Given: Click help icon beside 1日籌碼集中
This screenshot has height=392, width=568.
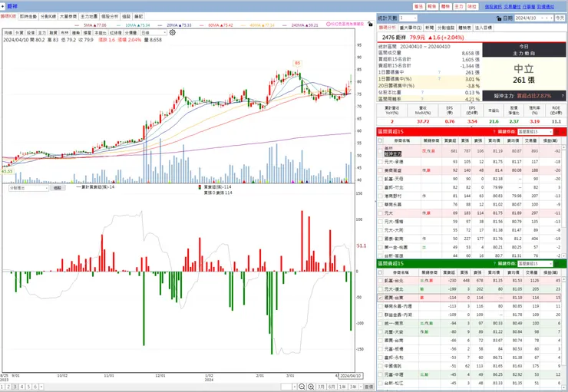Looking at the screenshot, I should coord(439,72).
